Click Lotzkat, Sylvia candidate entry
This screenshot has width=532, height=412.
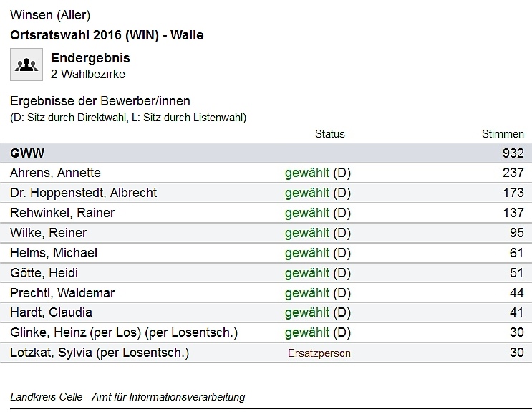(x=100, y=353)
